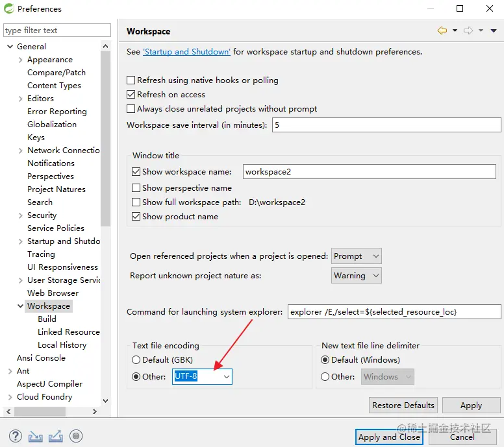Expand the Security tree node
The image size is (504, 447).
coord(21,215)
